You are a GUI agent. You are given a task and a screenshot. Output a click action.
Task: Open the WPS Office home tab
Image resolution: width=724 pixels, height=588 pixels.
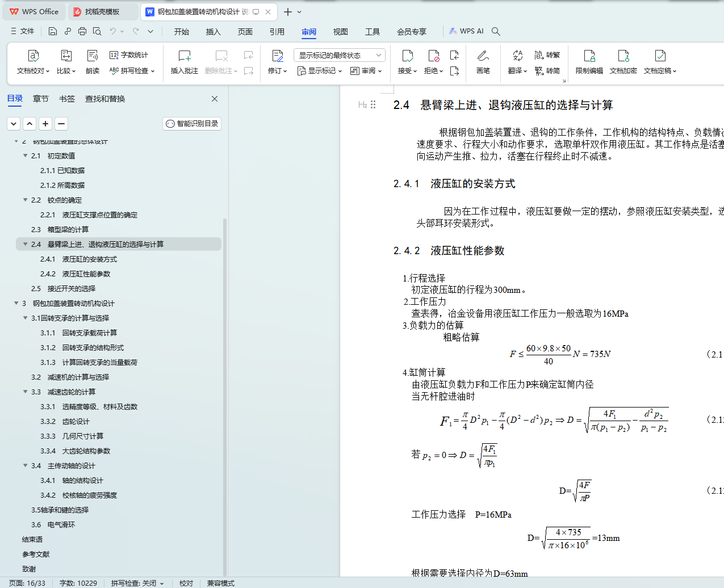pyautogui.click(x=35, y=11)
